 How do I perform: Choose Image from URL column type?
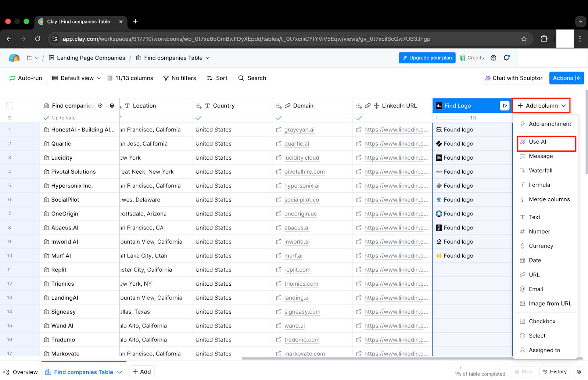tap(545, 304)
